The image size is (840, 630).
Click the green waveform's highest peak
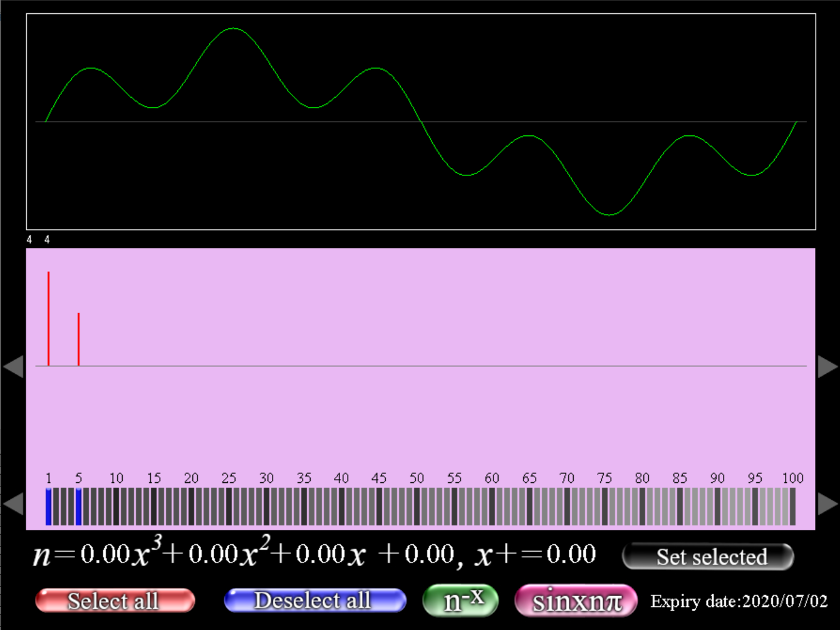(233, 28)
